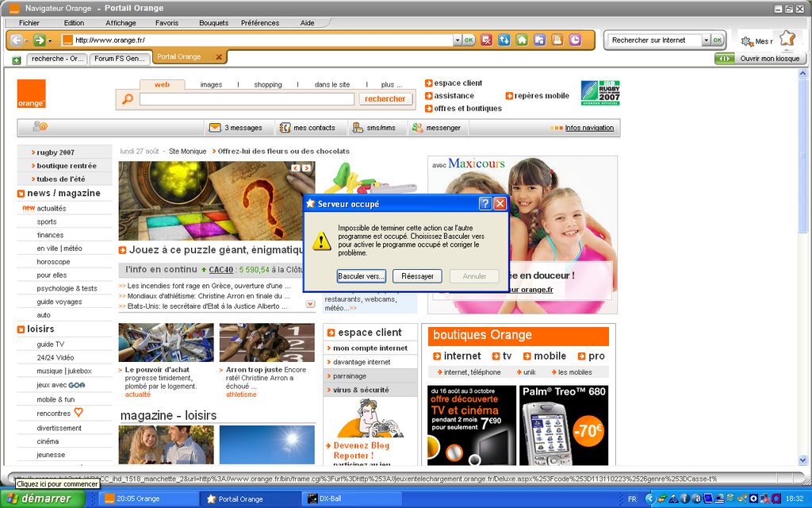Go back with the browser back arrow

click(x=16, y=40)
